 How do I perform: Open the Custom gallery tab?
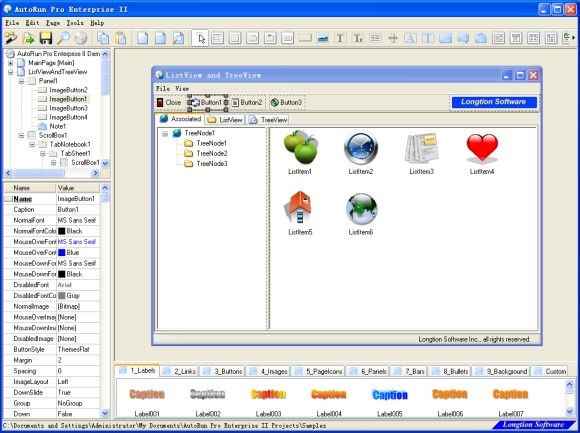click(x=550, y=371)
